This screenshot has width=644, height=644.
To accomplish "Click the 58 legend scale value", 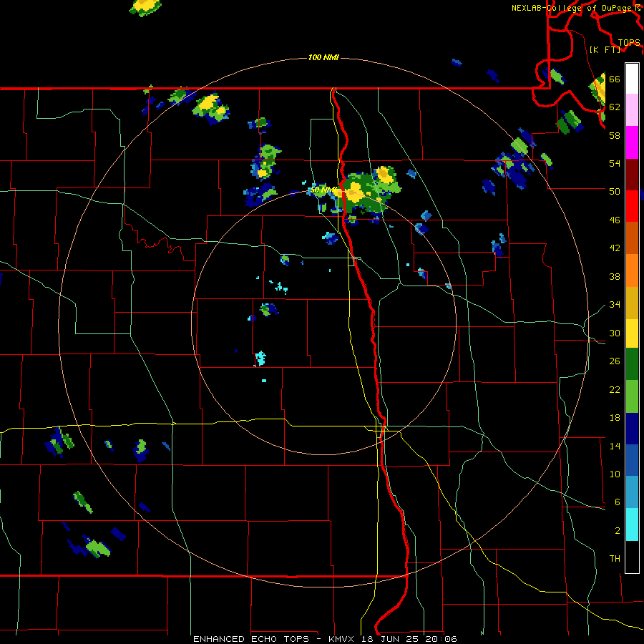I will pos(615,135).
